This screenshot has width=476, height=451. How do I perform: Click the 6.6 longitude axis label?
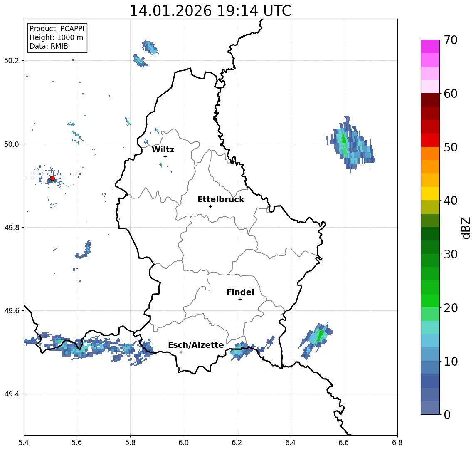344,443
